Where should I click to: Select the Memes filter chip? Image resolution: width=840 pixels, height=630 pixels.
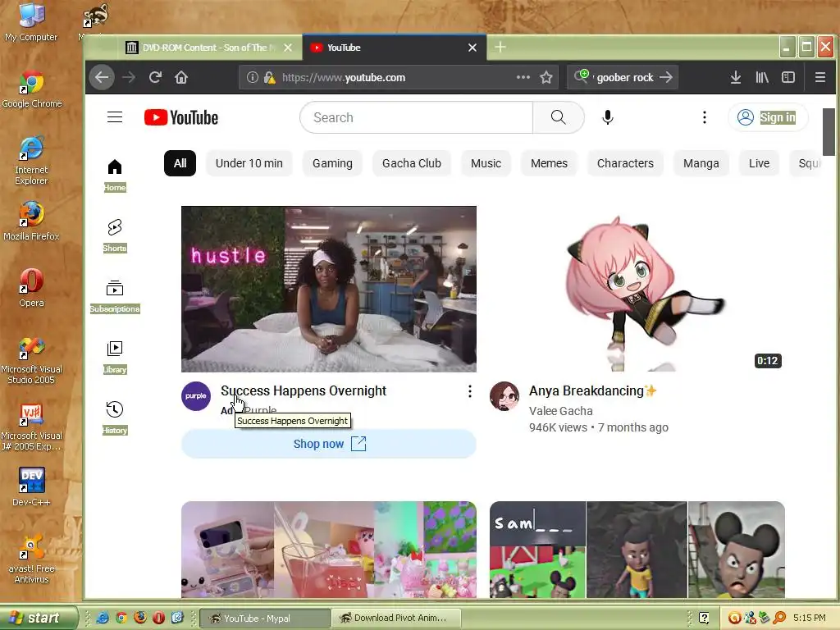point(549,163)
